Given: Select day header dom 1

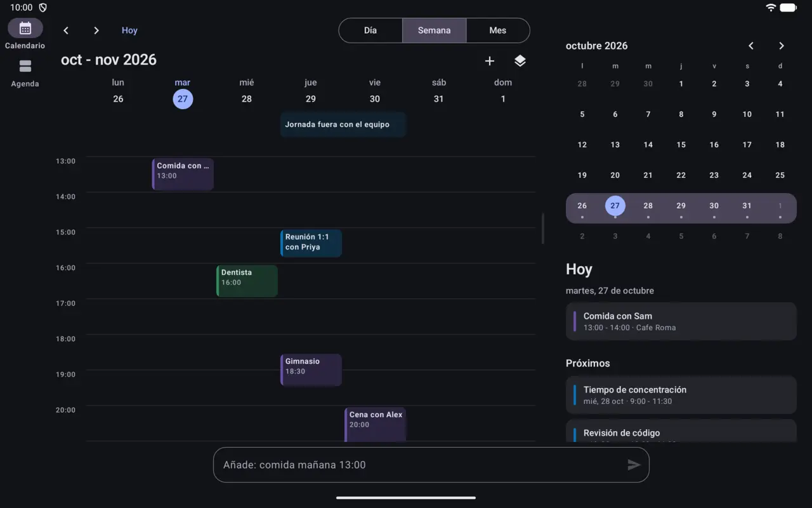Looking at the screenshot, I should tap(503, 91).
